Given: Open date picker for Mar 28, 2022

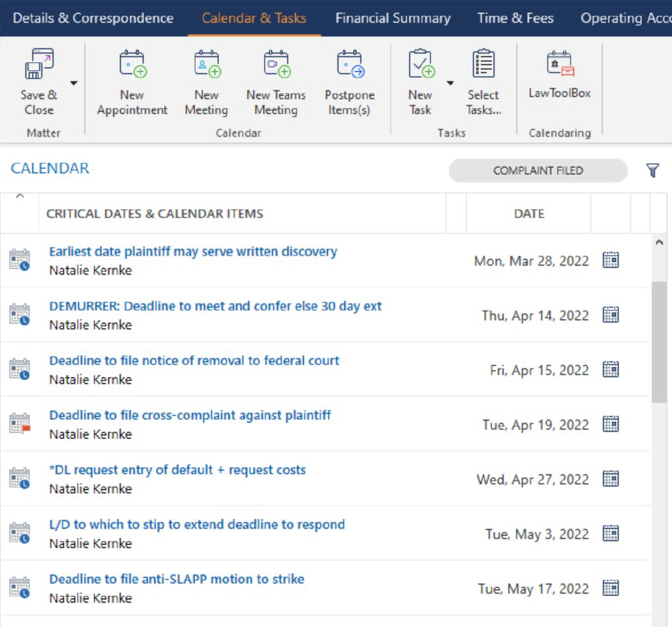Looking at the screenshot, I should tap(610, 261).
